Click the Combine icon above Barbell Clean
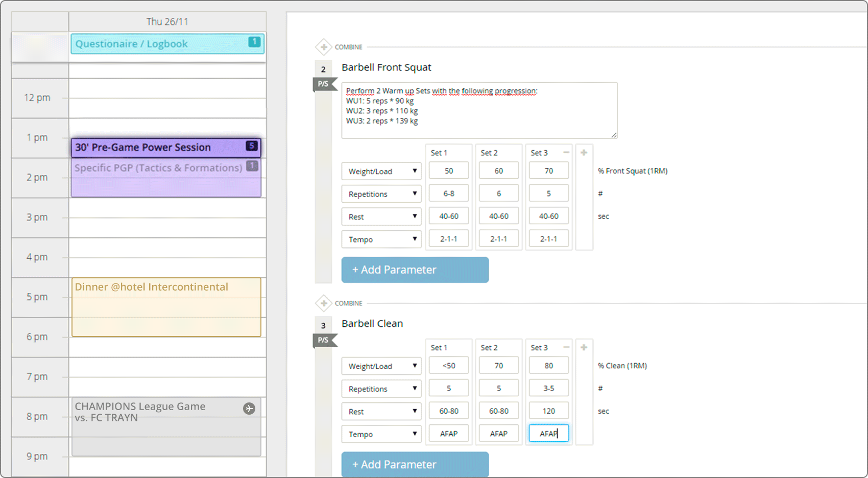Viewport: 868px width, 478px height. tap(324, 303)
